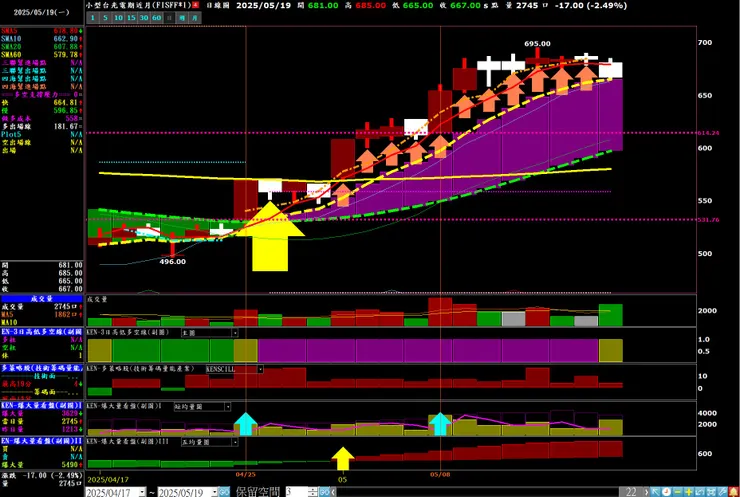Viewport: 740px width, 497px height.
Task: Click the 保留空間 value field showing 3
Action: 297,492
